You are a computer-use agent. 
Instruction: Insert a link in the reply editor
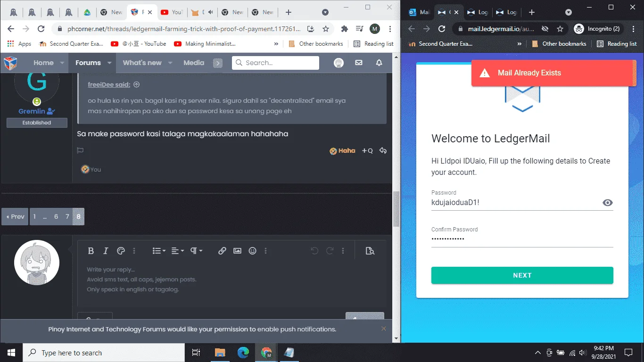[222, 251]
